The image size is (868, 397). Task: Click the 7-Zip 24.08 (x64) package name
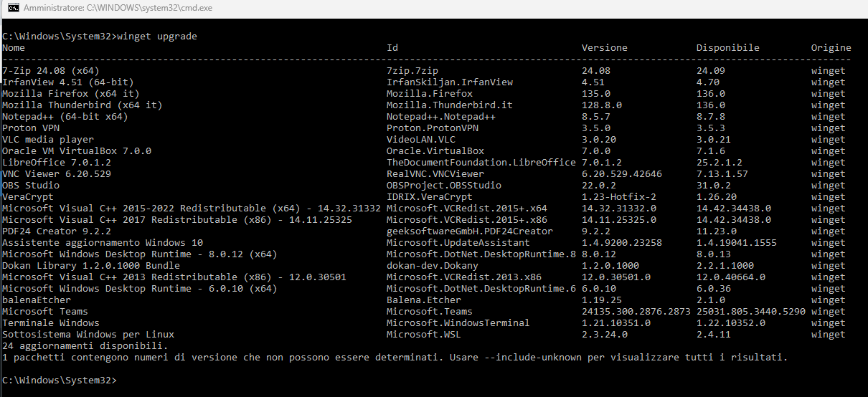(x=51, y=71)
